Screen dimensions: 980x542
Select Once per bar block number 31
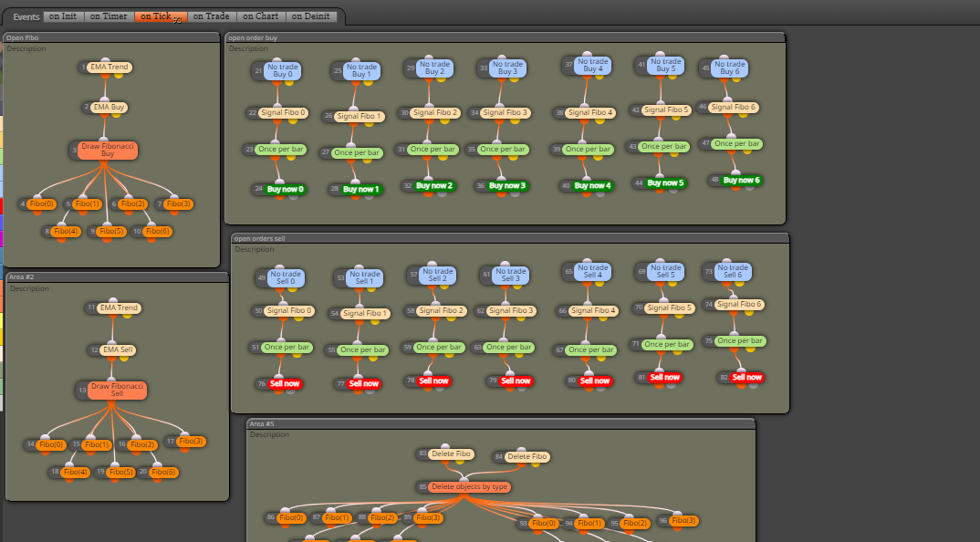433,150
